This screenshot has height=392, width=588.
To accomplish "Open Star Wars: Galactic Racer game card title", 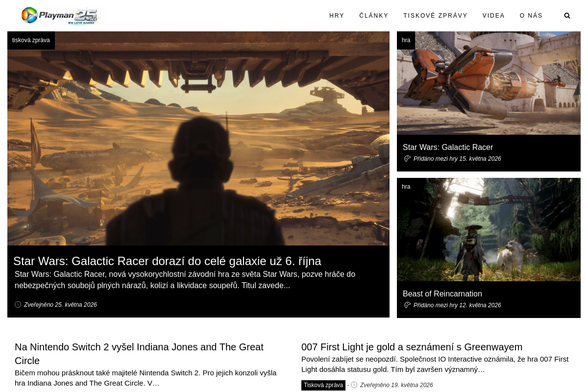I will click(x=448, y=147).
